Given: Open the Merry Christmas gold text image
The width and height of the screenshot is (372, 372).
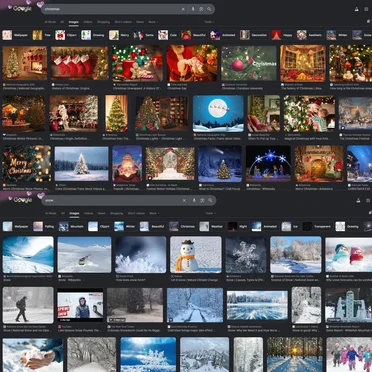Looking at the screenshot, I should coord(27,164).
